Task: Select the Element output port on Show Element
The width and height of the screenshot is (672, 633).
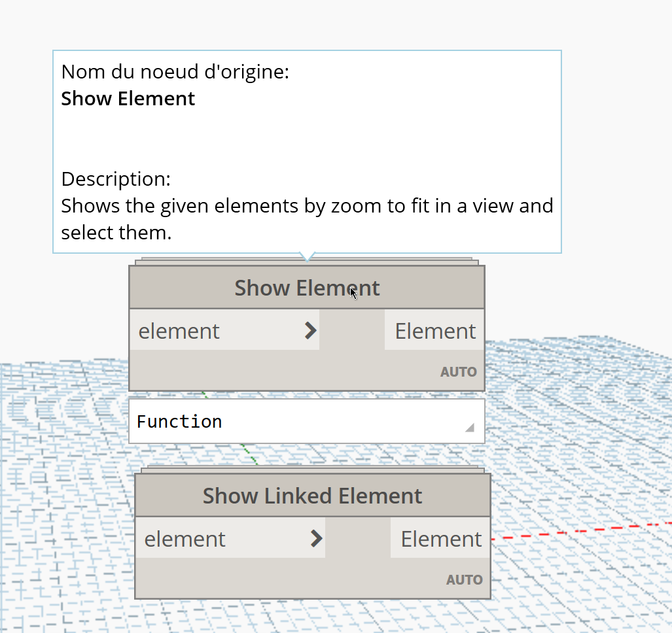Action: pyautogui.click(x=434, y=331)
